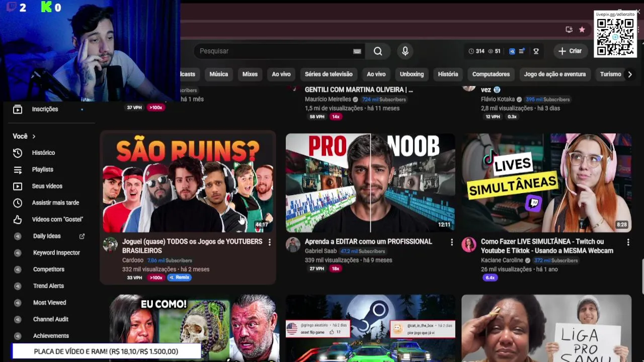This screenshot has height=362, width=644.
Task: Select the Séries de televisão chip
Action: (329, 74)
